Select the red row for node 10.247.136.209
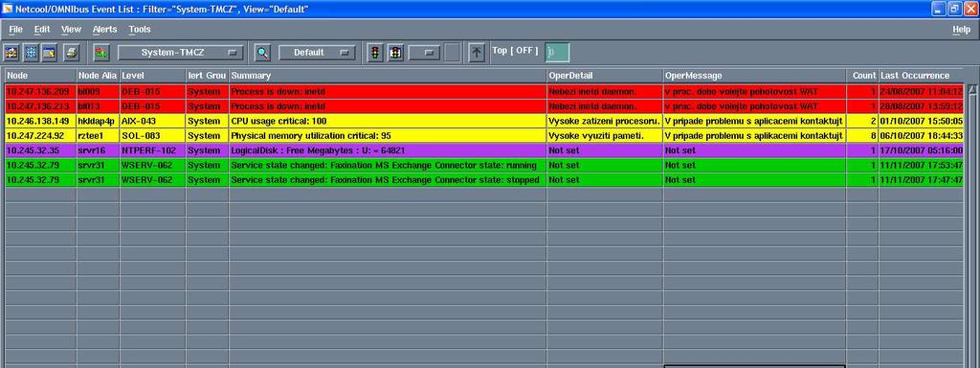Screen dimensions: 980x368 pyautogui.click(x=483, y=91)
